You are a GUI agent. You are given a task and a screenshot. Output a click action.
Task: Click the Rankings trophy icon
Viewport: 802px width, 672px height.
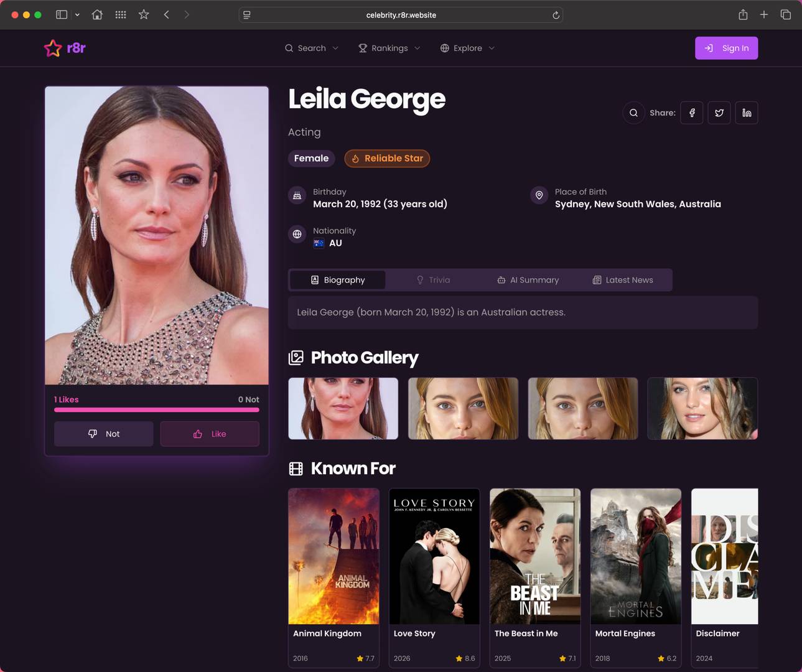coord(362,48)
